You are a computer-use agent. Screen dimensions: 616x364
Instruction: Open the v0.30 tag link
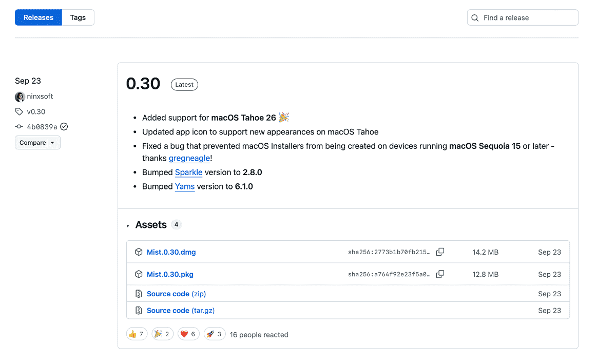coord(36,111)
